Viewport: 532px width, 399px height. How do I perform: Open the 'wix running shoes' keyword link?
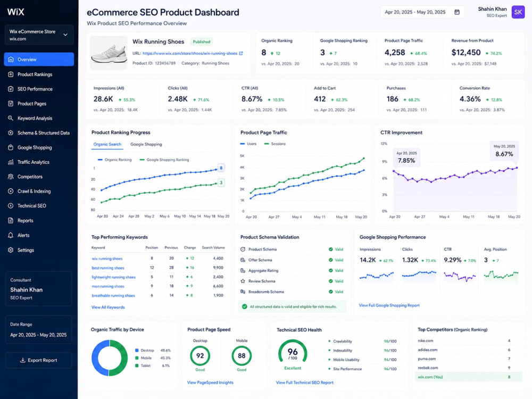pos(107,259)
